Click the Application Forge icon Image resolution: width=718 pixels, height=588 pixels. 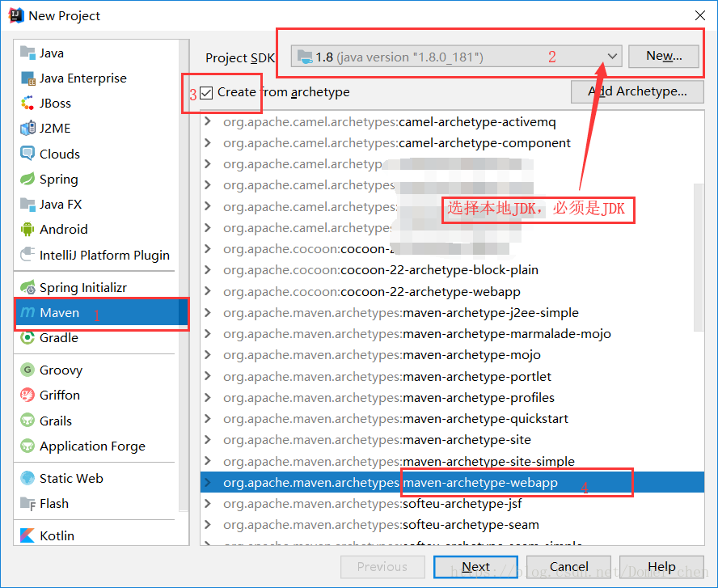[27, 445]
